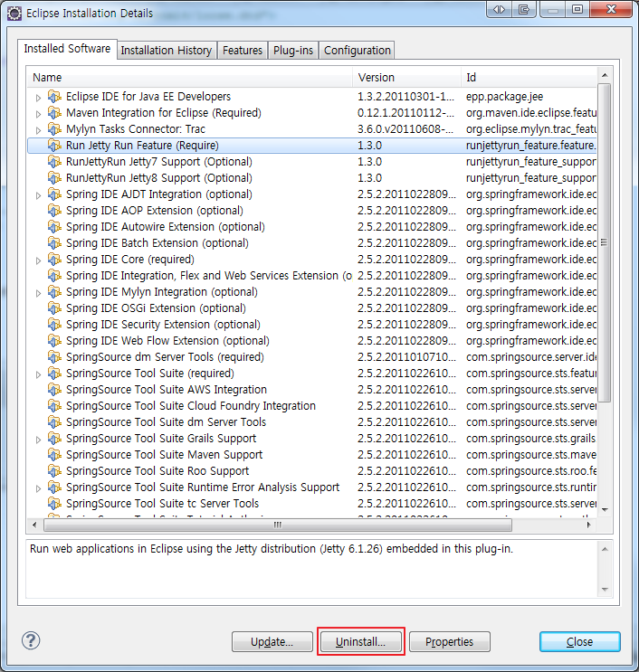Click the Spring IDE Batch Extension feature icon
Viewport: 639px width, 672px height.
coord(54,243)
